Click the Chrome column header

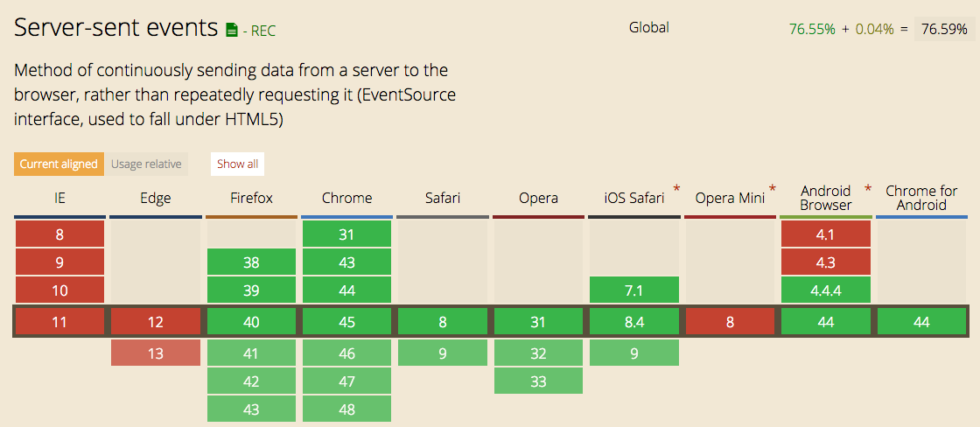point(346,199)
